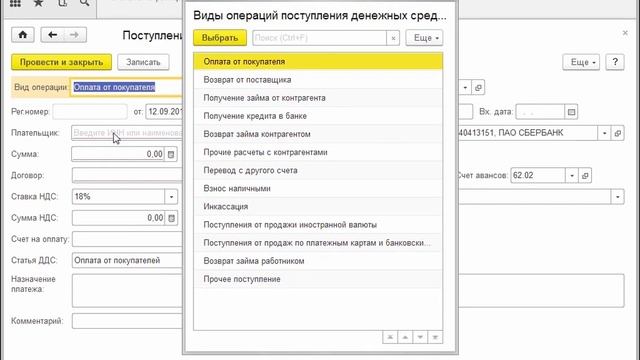Screen dimensions: 640x360
Task: Select Получение займа от контрагента
Action: 318,98
